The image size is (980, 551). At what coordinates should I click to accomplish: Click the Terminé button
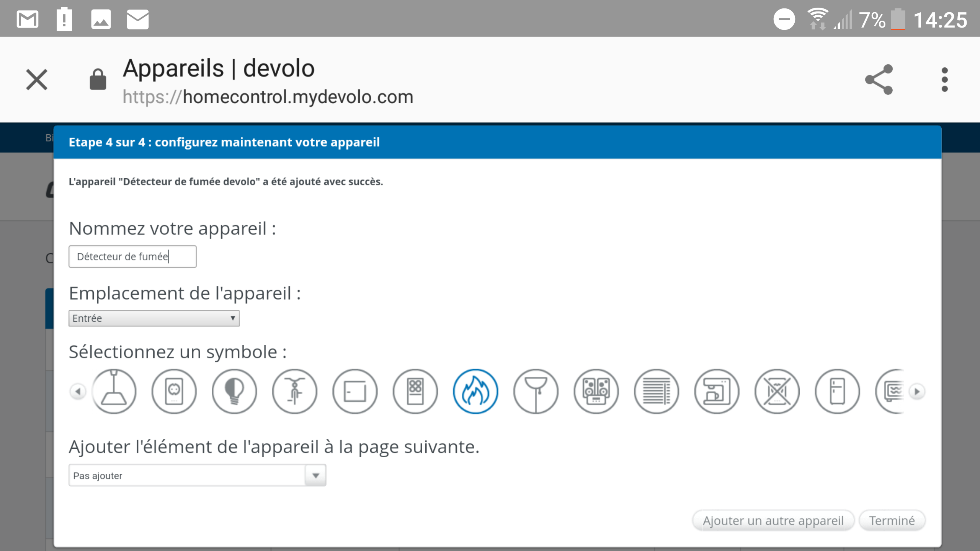[x=892, y=520]
